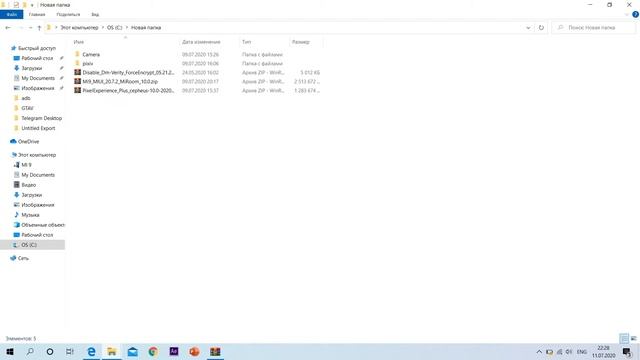This screenshot has height=360, width=640.
Task: Switch to the Главная ribbon tab
Action: pyautogui.click(x=37, y=15)
